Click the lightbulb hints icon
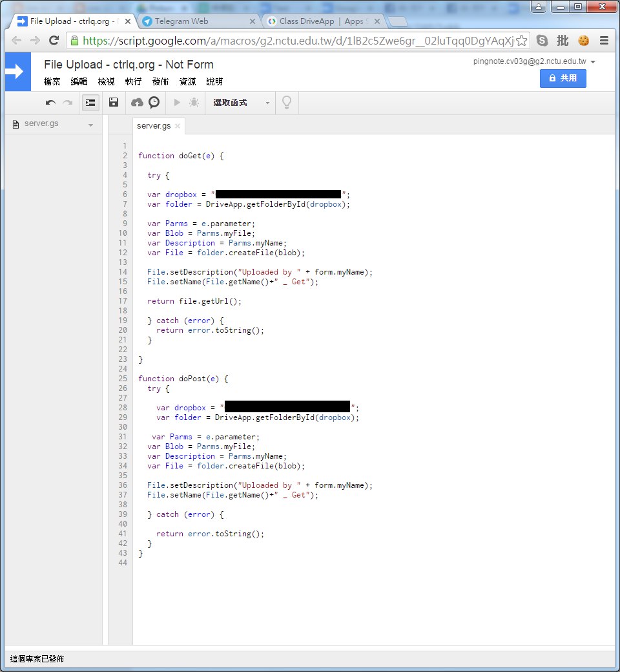This screenshot has height=672, width=620. coord(287,103)
